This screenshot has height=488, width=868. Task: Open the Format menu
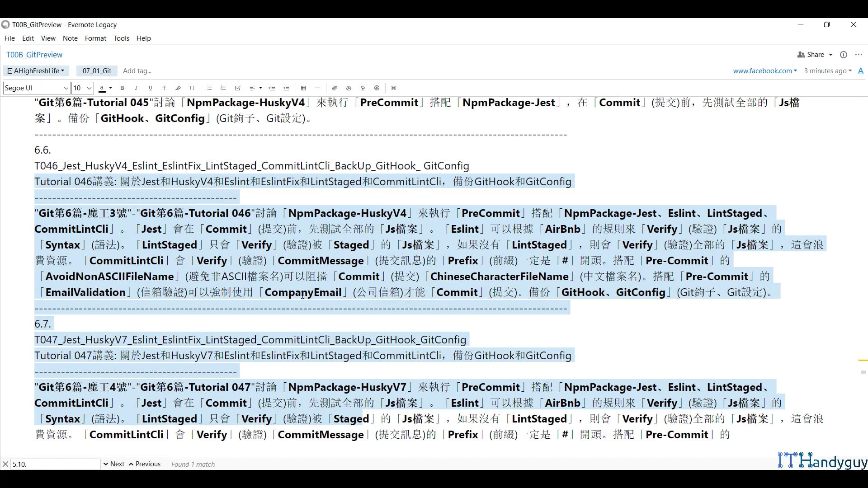95,38
